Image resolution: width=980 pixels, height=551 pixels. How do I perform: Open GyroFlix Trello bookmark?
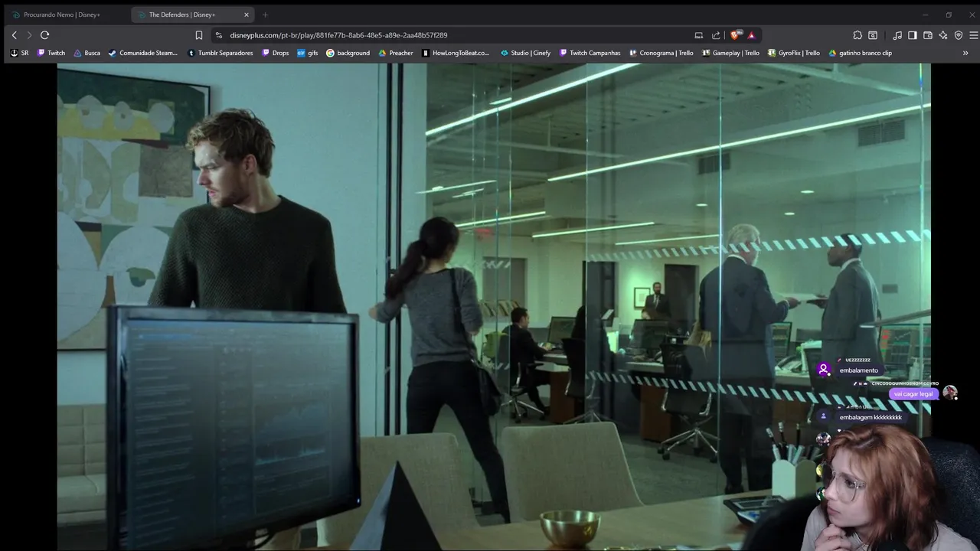pyautogui.click(x=793, y=53)
